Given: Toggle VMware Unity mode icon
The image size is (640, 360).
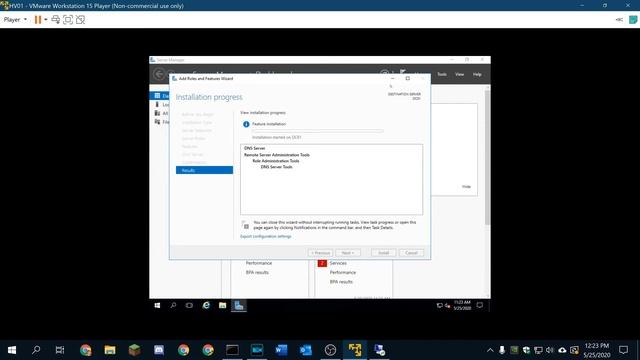Looking at the screenshot, I should [x=80, y=20].
